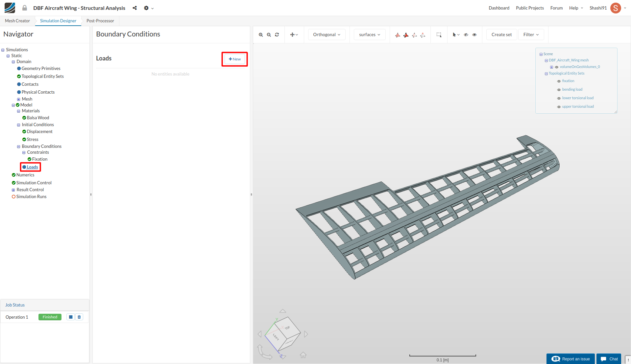Share the project via share icon
This screenshot has width=631, height=364.
click(x=135, y=8)
